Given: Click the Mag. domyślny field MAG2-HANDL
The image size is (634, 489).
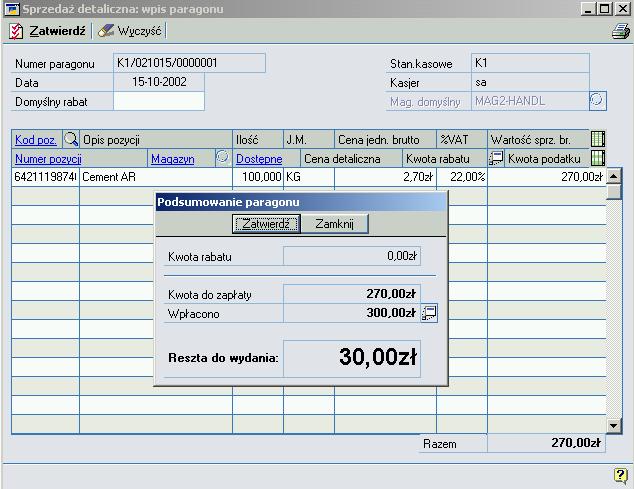Looking at the screenshot, I should coord(530,101).
